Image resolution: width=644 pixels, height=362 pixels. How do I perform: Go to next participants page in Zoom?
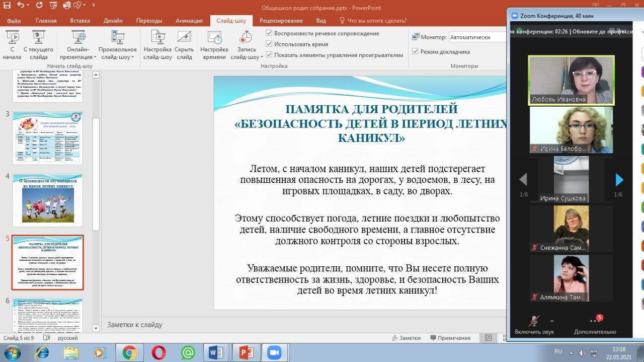click(619, 179)
